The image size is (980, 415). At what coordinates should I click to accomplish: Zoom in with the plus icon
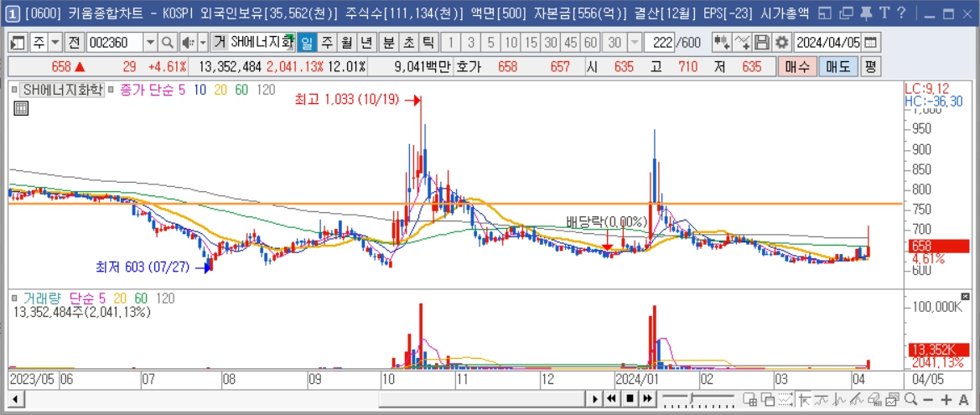point(946,400)
